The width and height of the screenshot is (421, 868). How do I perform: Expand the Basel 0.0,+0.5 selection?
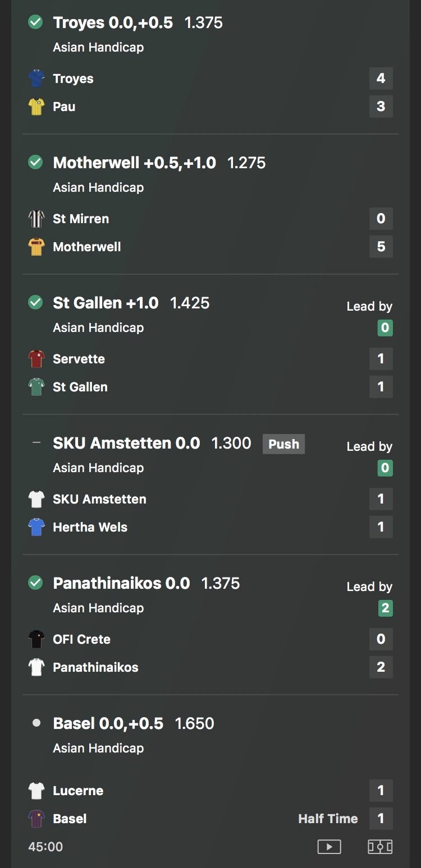[x=108, y=723]
